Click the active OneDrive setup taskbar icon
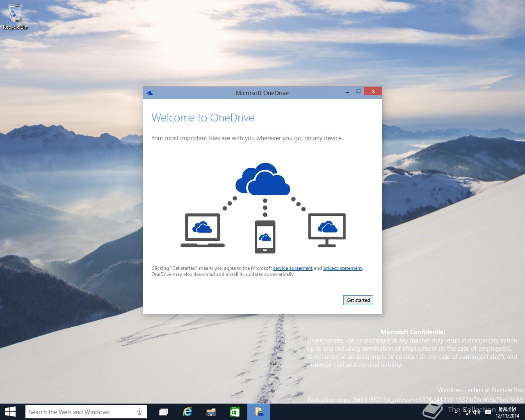 [259, 412]
